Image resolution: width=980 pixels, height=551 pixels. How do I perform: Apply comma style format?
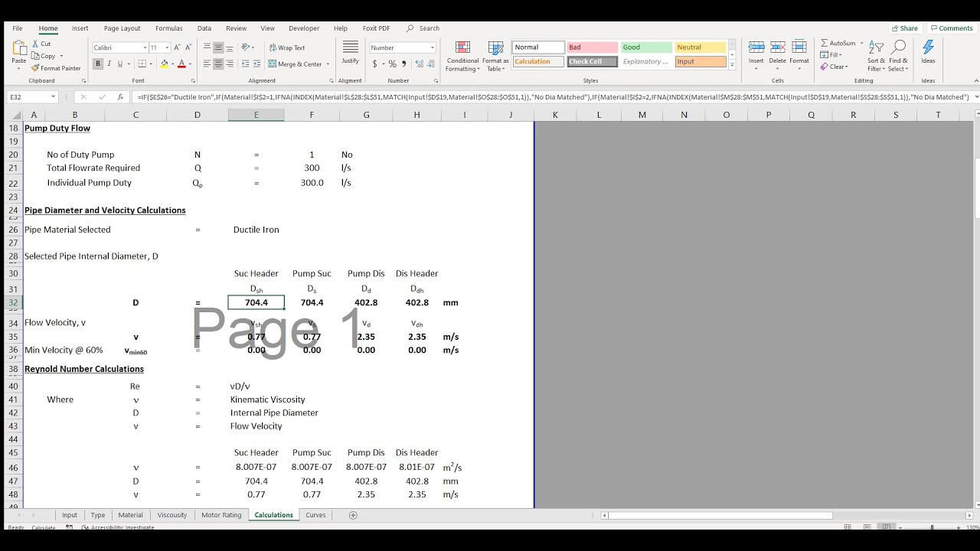click(403, 64)
